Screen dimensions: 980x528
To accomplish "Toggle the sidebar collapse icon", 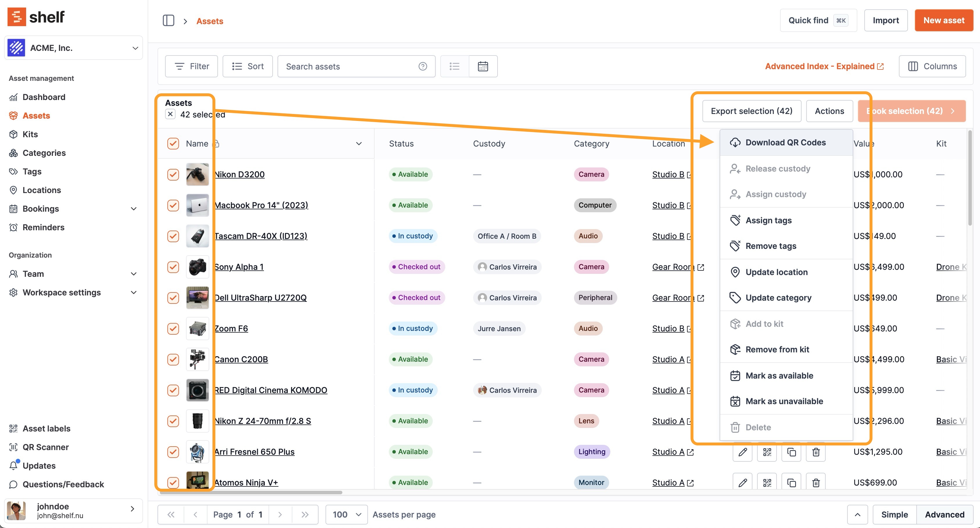I will tap(168, 21).
